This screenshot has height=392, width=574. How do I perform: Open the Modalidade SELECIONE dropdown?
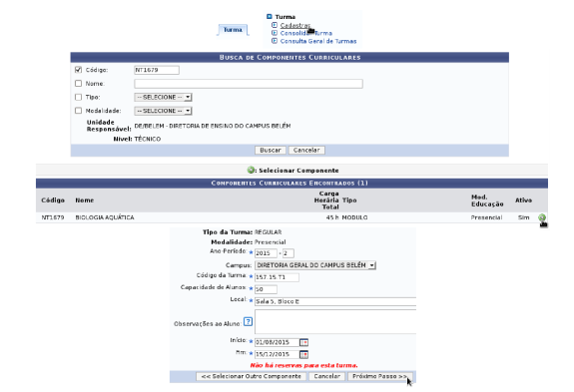click(x=164, y=111)
